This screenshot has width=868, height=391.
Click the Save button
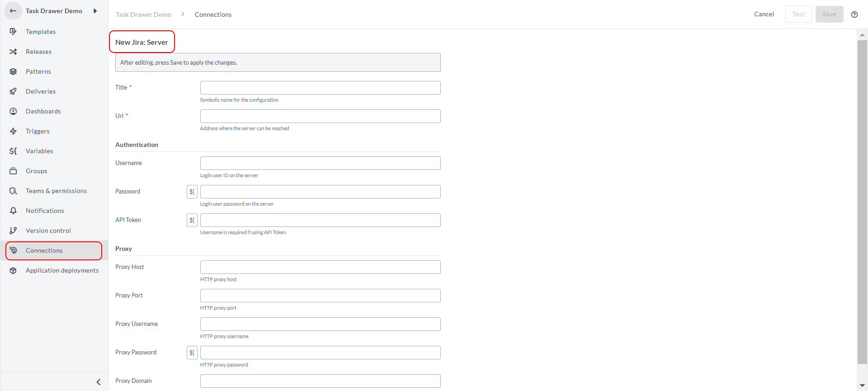tap(829, 14)
